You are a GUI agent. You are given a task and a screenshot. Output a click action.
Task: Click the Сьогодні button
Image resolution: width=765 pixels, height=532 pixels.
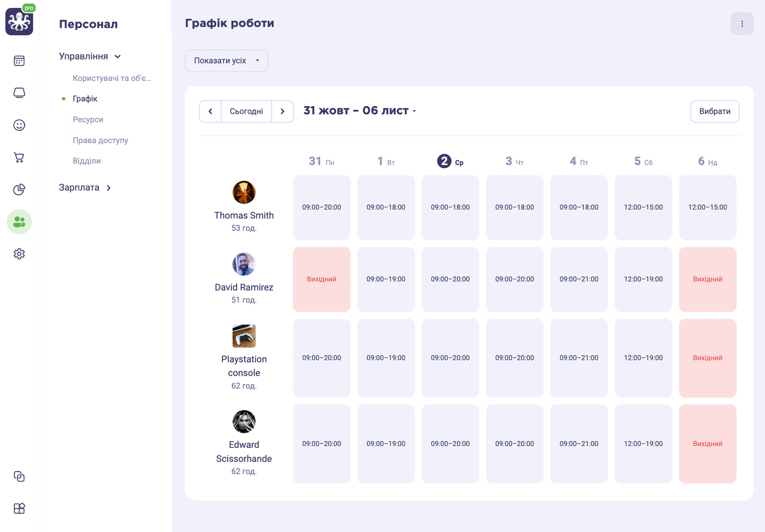pyautogui.click(x=246, y=111)
